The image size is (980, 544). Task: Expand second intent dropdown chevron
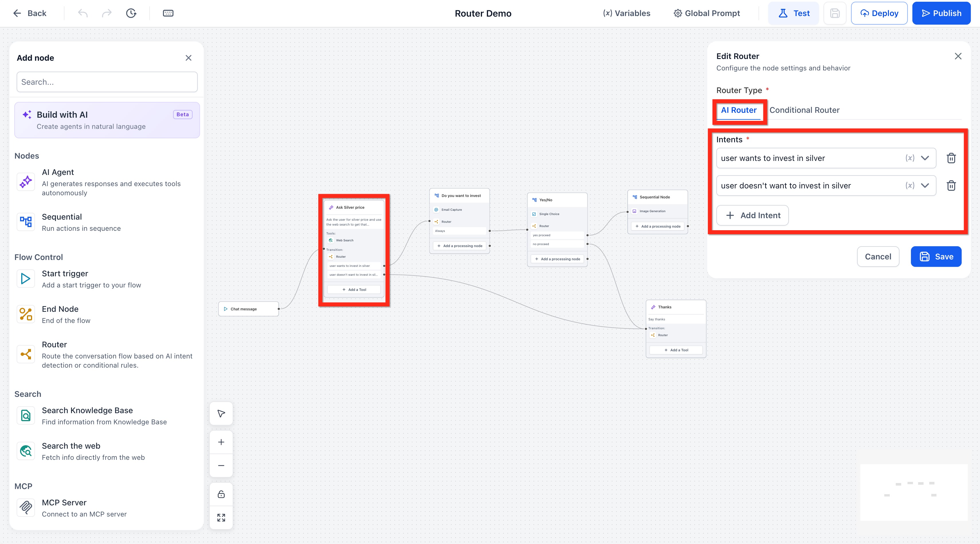[925, 186]
